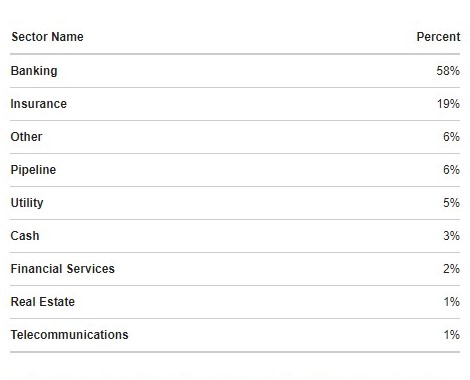Select the Telecommunications sector label
The height and width of the screenshot is (380, 470).
69,335
